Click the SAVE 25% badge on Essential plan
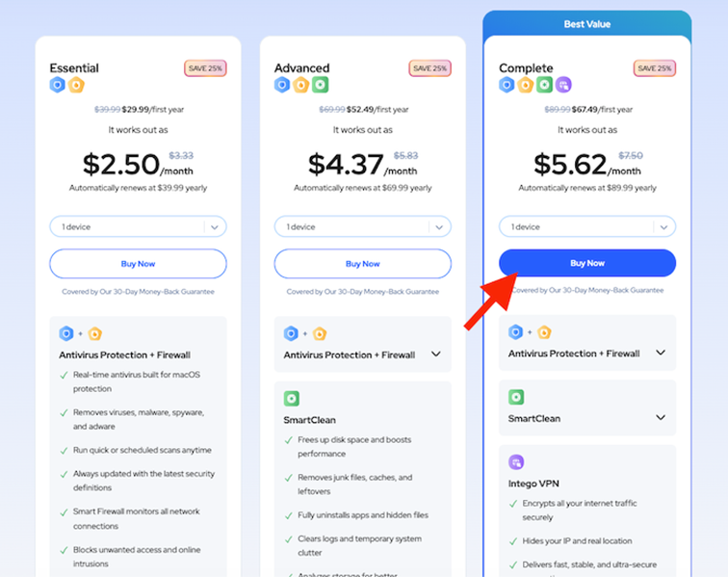 204,68
